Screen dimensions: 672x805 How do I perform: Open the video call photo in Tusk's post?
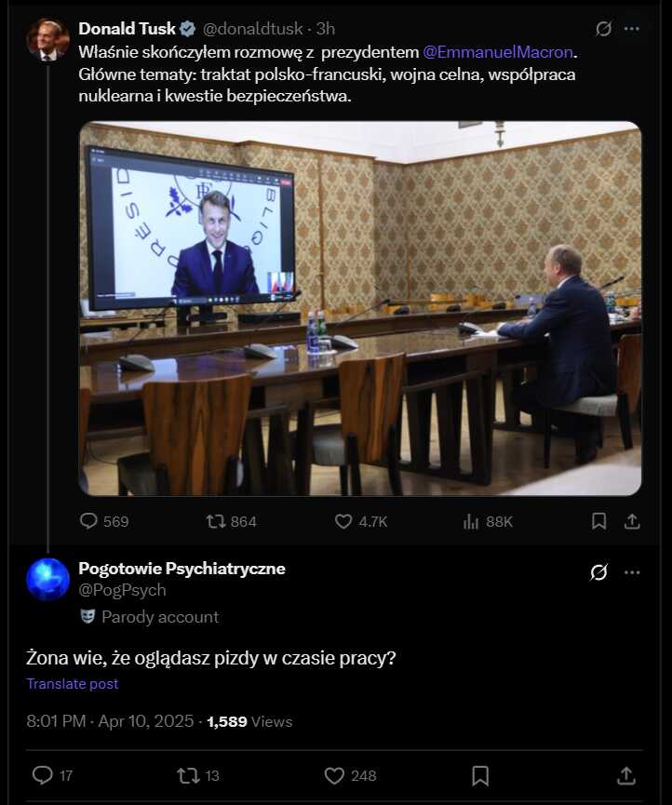[x=360, y=308]
